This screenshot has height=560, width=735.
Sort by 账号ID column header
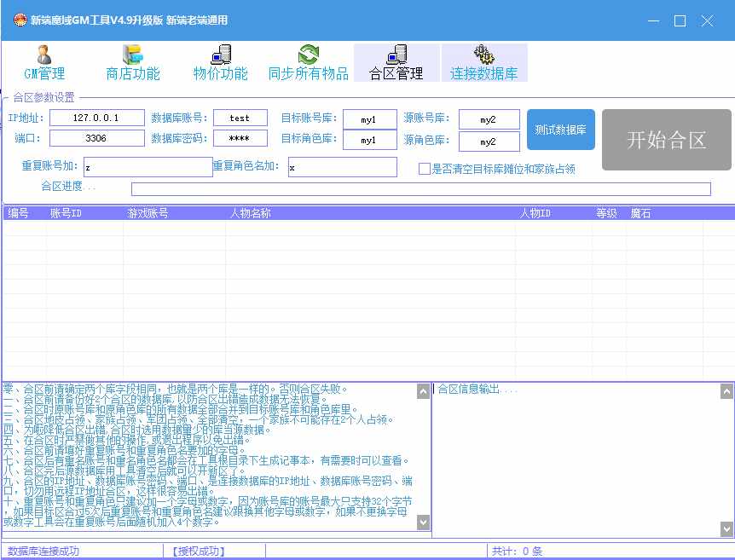[x=66, y=213]
